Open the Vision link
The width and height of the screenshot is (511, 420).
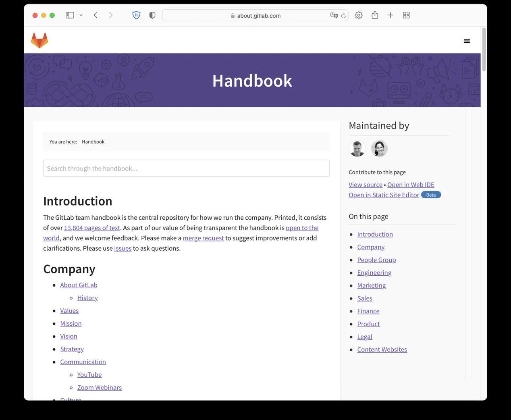click(x=69, y=337)
